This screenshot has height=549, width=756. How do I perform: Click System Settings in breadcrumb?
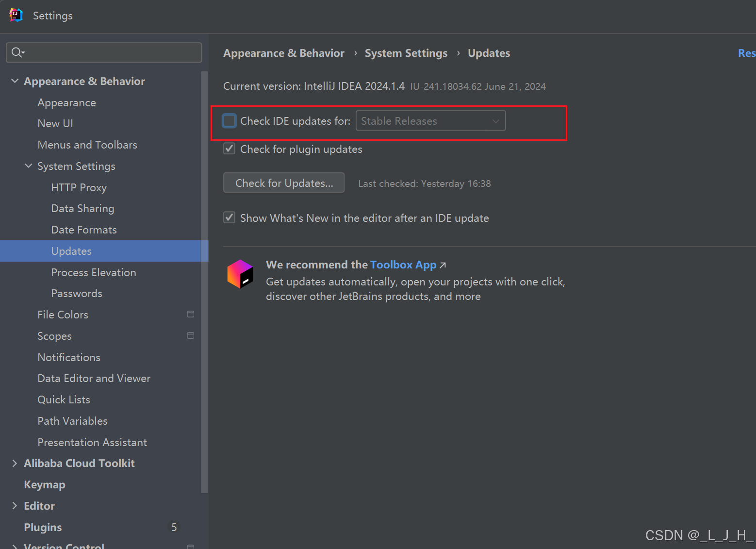[x=406, y=53]
